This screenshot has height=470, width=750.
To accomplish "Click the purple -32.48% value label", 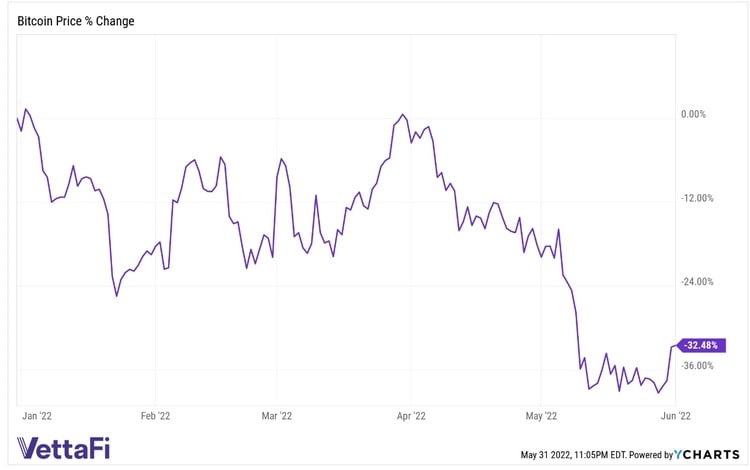I will click(x=701, y=345).
